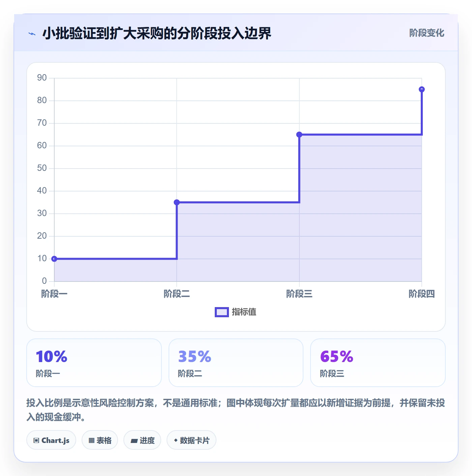Click the 指标值 legend color box
Viewport: 472px width, 476px height.
tap(222, 312)
